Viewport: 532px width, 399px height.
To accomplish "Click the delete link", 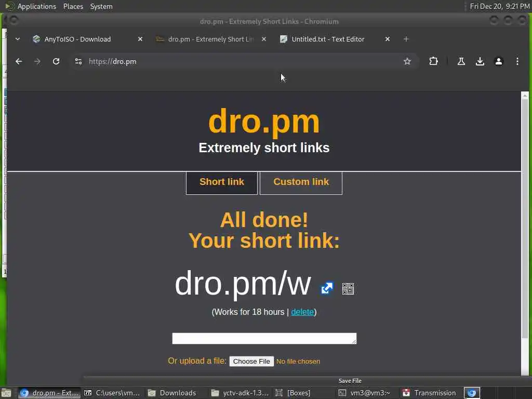I will coord(302,312).
